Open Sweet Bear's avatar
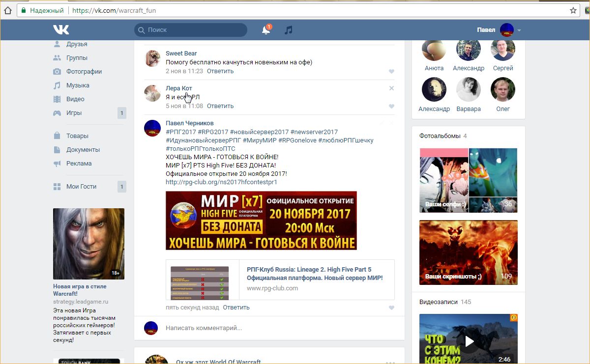 coord(152,58)
